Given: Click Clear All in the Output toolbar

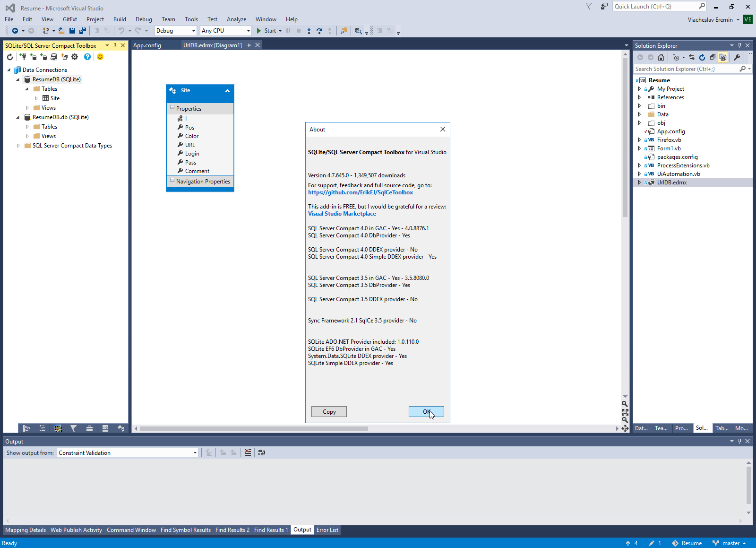Looking at the screenshot, I should pos(248,452).
